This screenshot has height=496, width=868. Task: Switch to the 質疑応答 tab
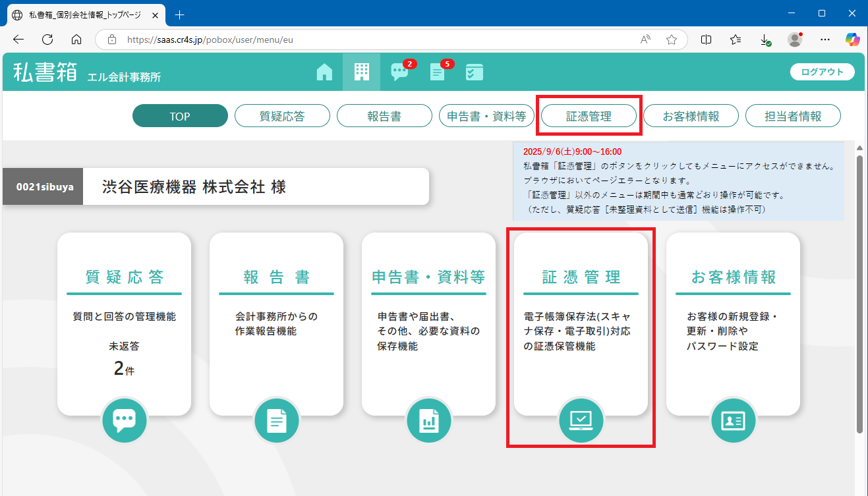pos(282,116)
